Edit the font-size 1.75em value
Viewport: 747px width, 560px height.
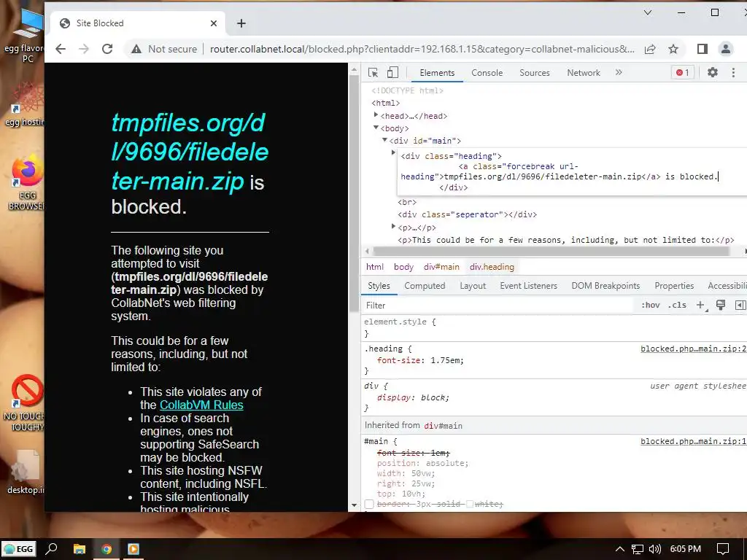tap(446, 360)
